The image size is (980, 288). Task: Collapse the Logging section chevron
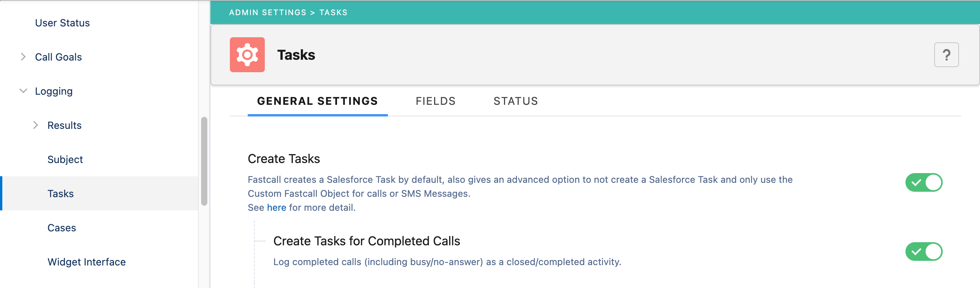23,91
